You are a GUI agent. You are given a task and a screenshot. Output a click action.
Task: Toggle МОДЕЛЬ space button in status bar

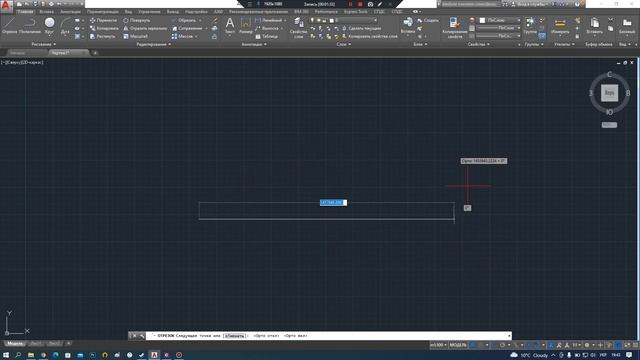458,345
